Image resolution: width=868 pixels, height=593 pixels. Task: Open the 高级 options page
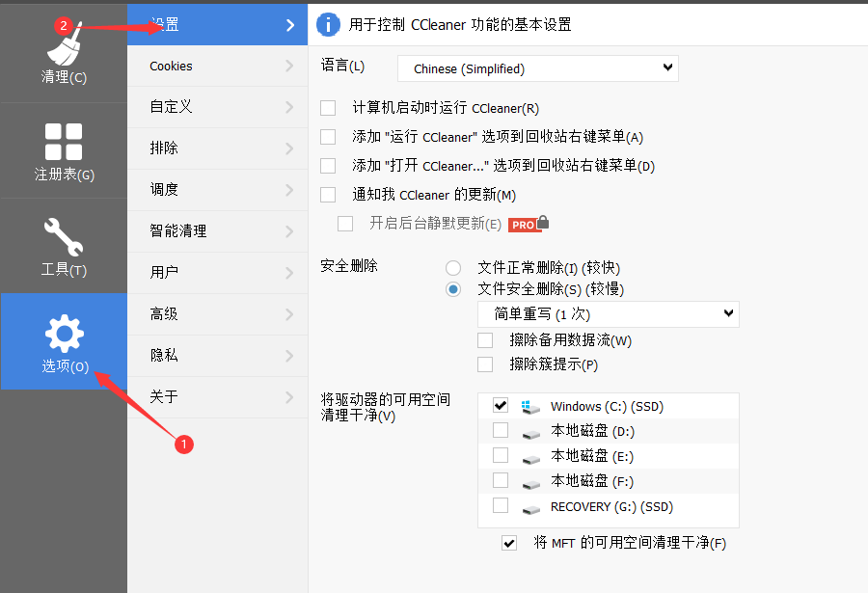point(218,314)
